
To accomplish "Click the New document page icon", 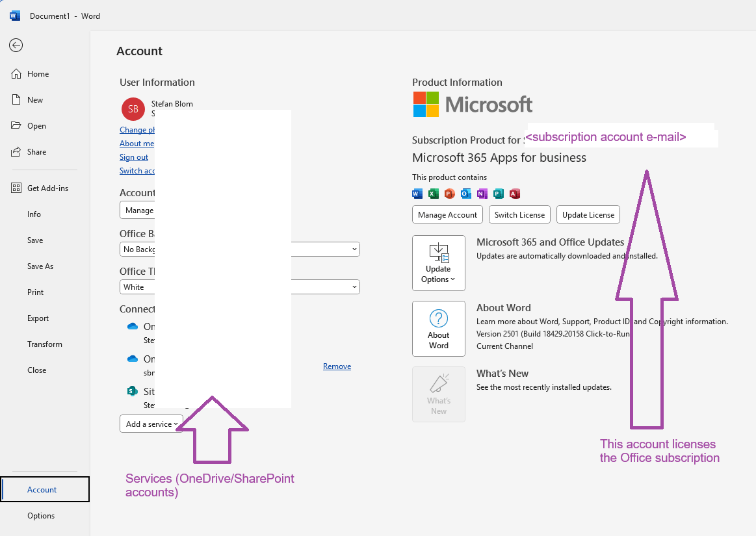I will [x=16, y=100].
